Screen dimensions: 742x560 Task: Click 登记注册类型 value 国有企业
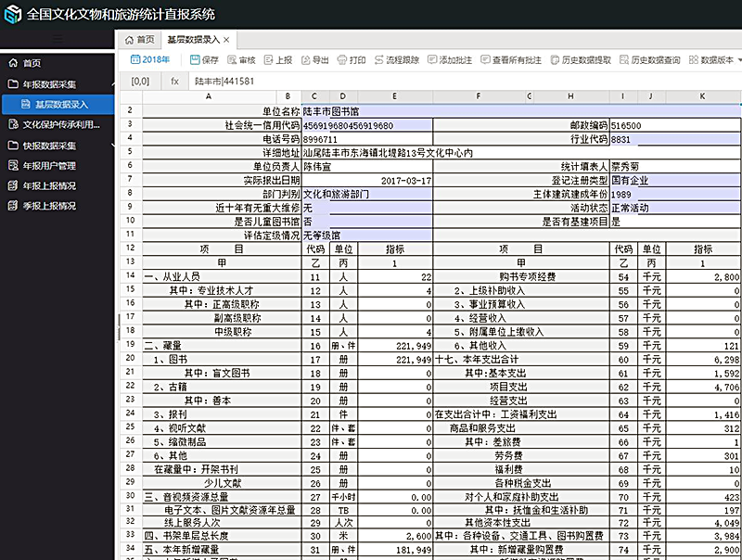coord(675,180)
